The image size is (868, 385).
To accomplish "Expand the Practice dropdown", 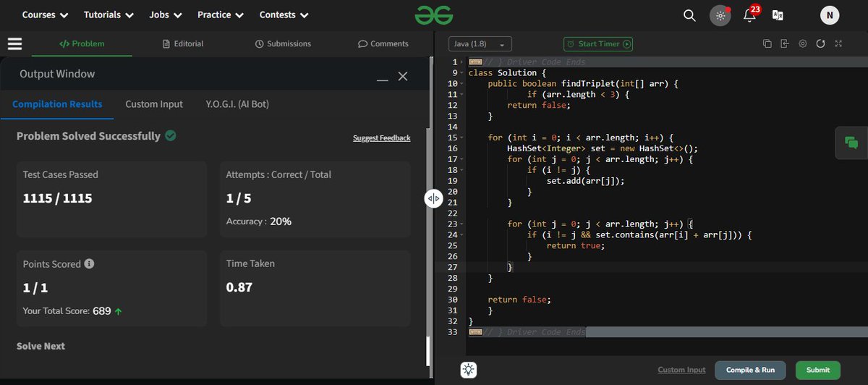I will point(221,14).
